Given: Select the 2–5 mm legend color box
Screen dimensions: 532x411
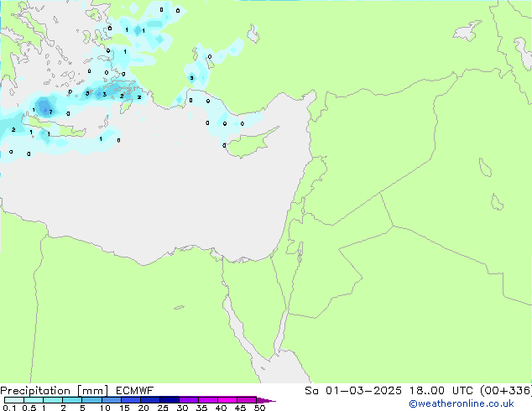Looking at the screenshot, I should [x=72, y=400].
